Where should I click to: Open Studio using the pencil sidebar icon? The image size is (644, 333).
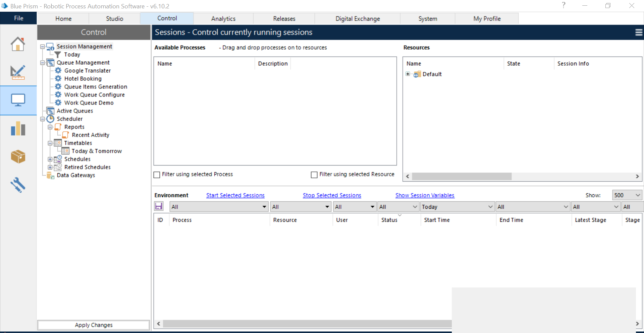(17, 72)
